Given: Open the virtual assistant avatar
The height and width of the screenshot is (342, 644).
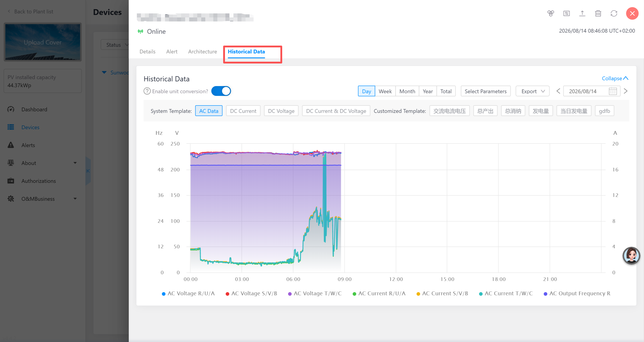Looking at the screenshot, I should (x=631, y=255).
